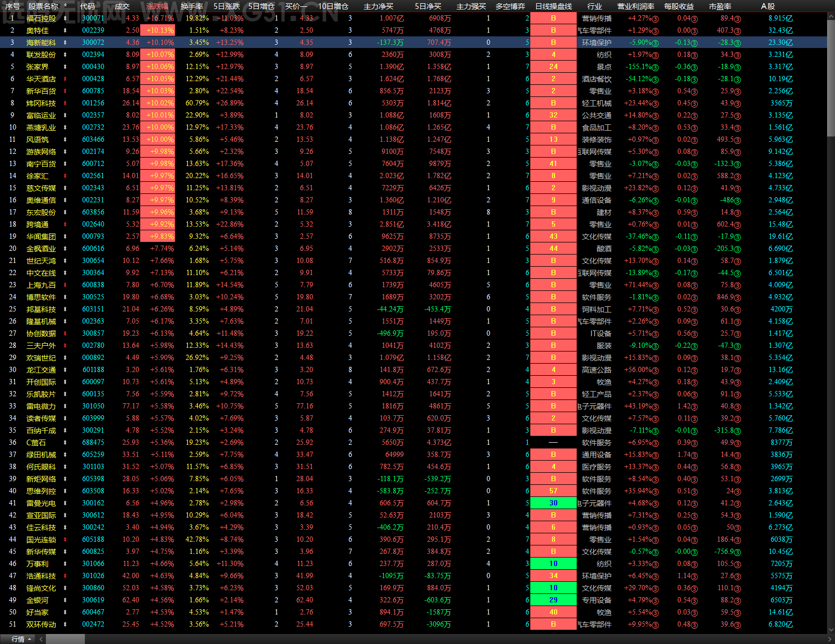Click stock code 000793

93,237
